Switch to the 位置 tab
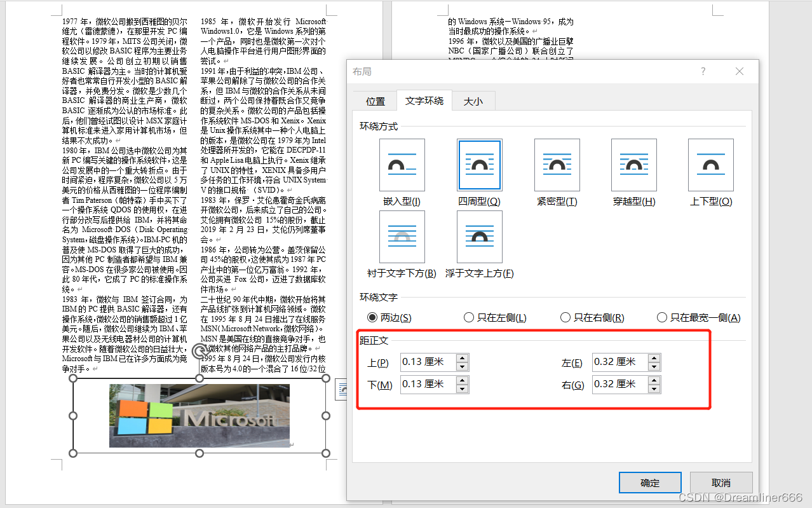 (376, 102)
